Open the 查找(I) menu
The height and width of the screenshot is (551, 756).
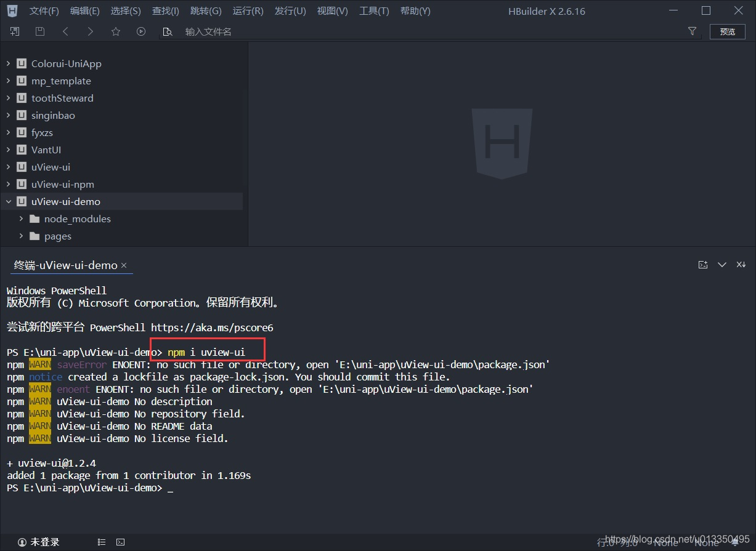166,11
